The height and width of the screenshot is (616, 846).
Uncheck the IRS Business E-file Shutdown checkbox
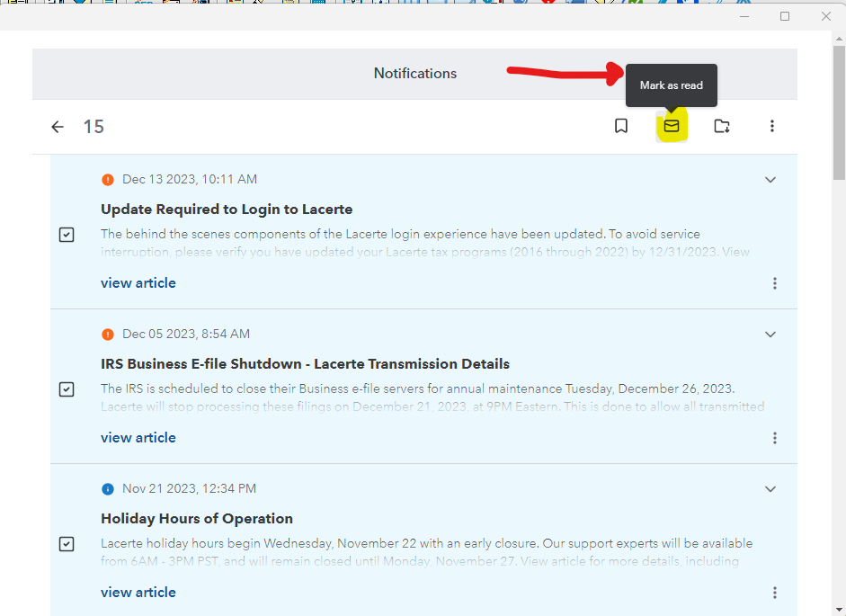click(67, 389)
